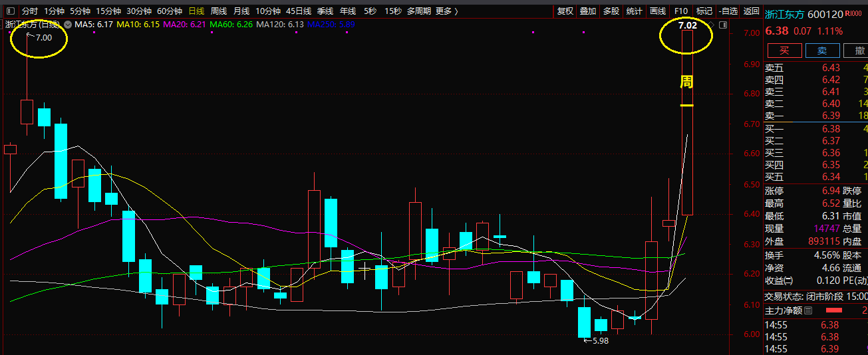This screenshot has width=868, height=355.
Task: Switch to 季线 quarterly chart
Action: tap(325, 11)
